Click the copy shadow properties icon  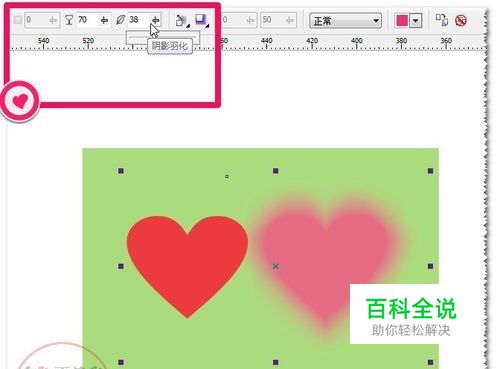(x=442, y=20)
